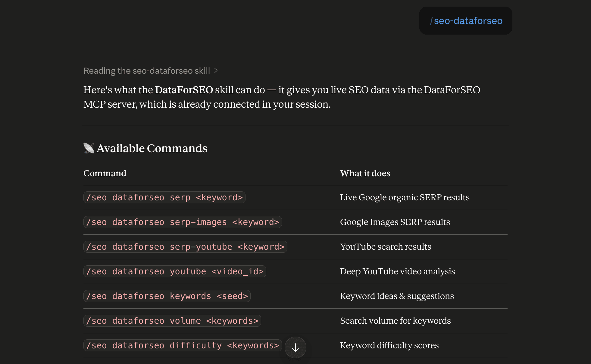Select the '/seo dataforseo youtube <video_id>' code
This screenshot has width=591, height=364.
tap(175, 271)
